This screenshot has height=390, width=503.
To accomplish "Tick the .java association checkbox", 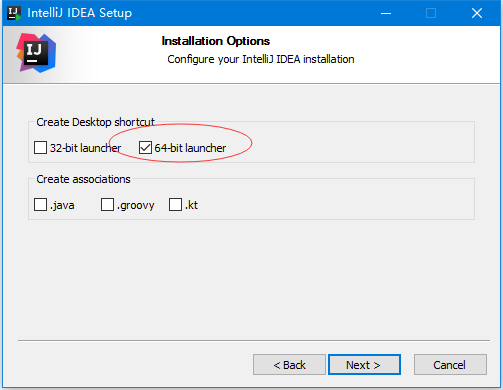I will point(40,204).
